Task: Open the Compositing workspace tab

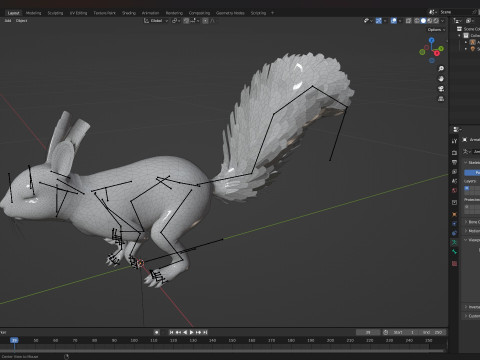Action: pyautogui.click(x=199, y=13)
